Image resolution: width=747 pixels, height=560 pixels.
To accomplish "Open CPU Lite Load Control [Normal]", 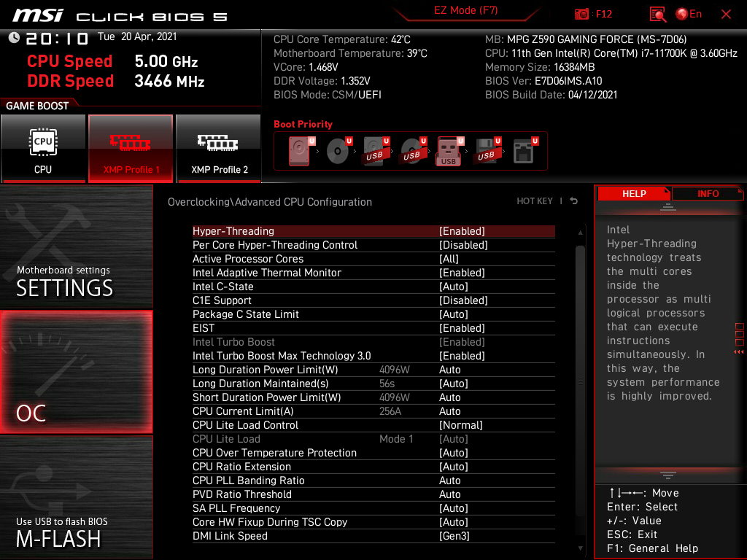I will [x=373, y=425].
